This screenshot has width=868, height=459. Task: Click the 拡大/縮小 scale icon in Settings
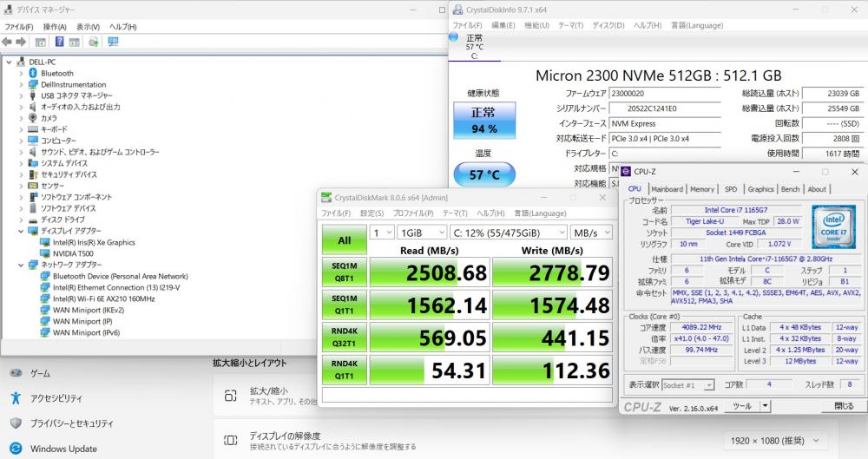click(230, 396)
